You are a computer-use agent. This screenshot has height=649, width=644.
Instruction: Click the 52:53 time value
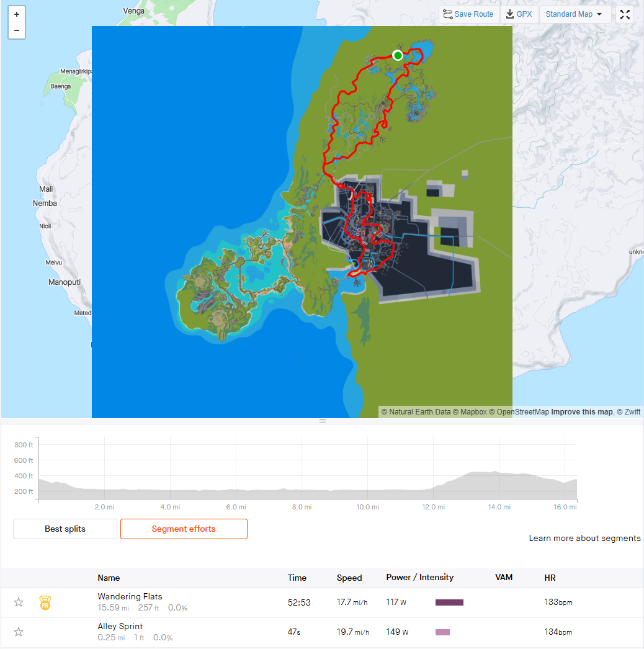(299, 602)
